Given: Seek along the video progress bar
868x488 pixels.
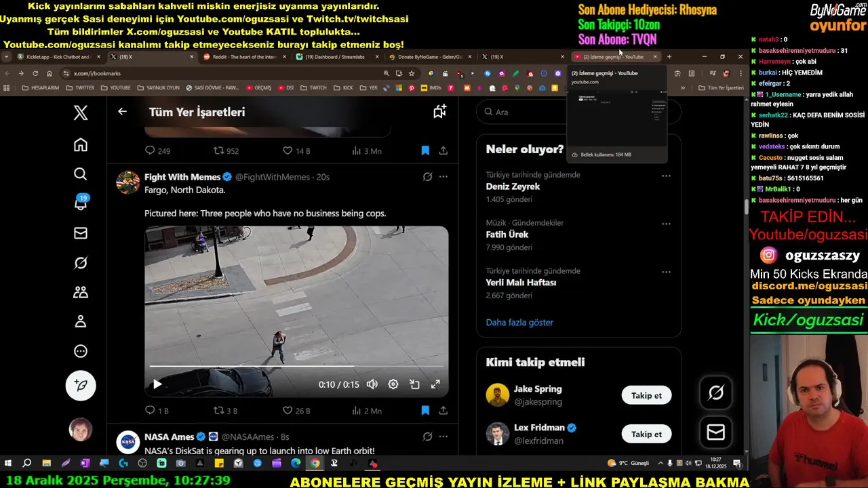Looking at the screenshot, I should click(x=296, y=367).
